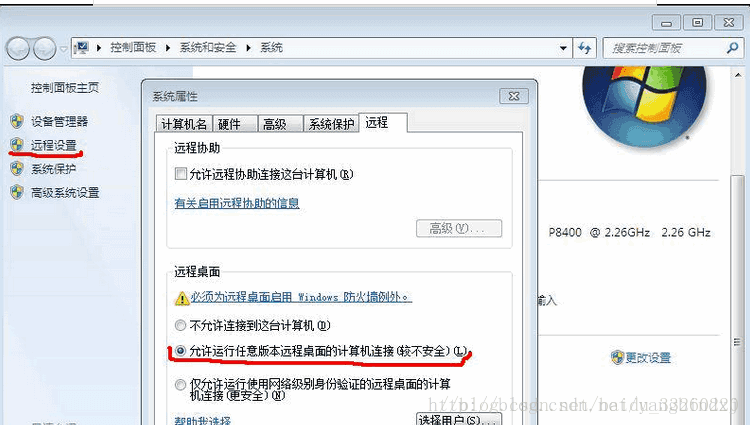This screenshot has height=425, width=750.
Task: Click the shield icon beside 远程设置
Action: pos(17,144)
